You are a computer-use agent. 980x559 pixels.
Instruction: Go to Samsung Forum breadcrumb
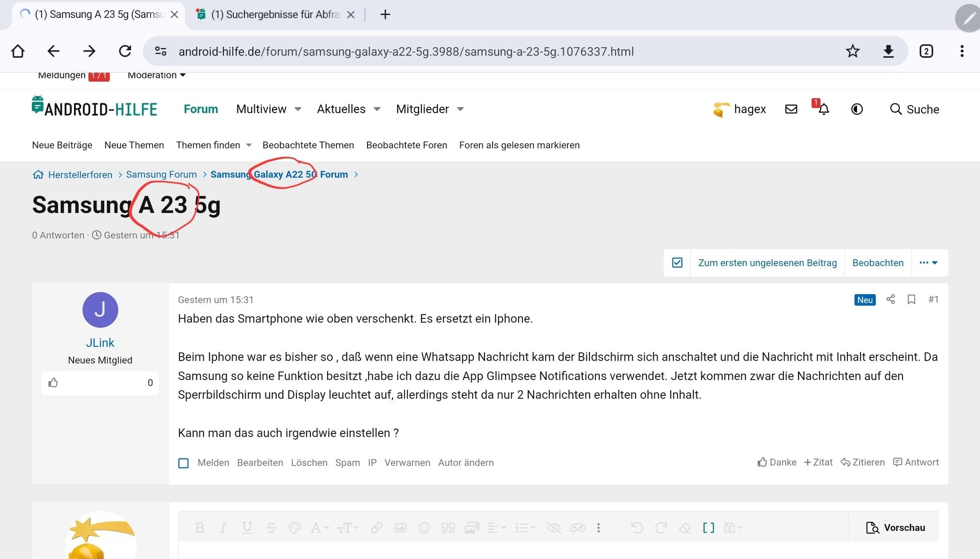click(x=161, y=174)
